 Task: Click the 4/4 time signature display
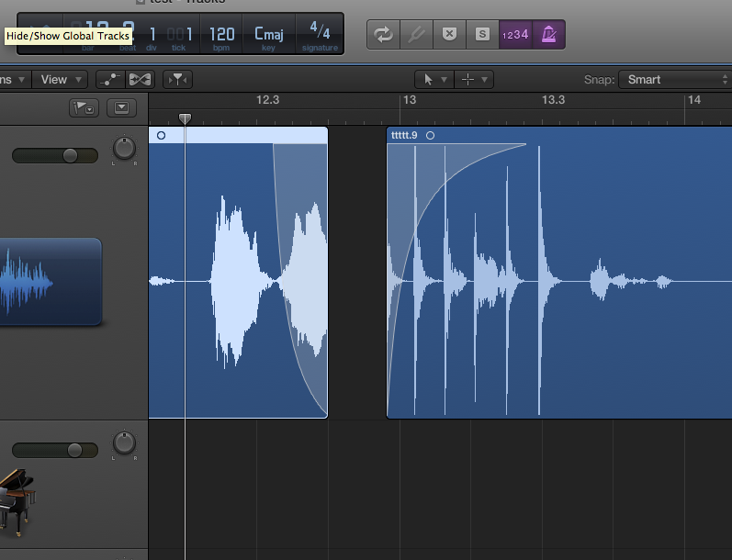(x=320, y=31)
